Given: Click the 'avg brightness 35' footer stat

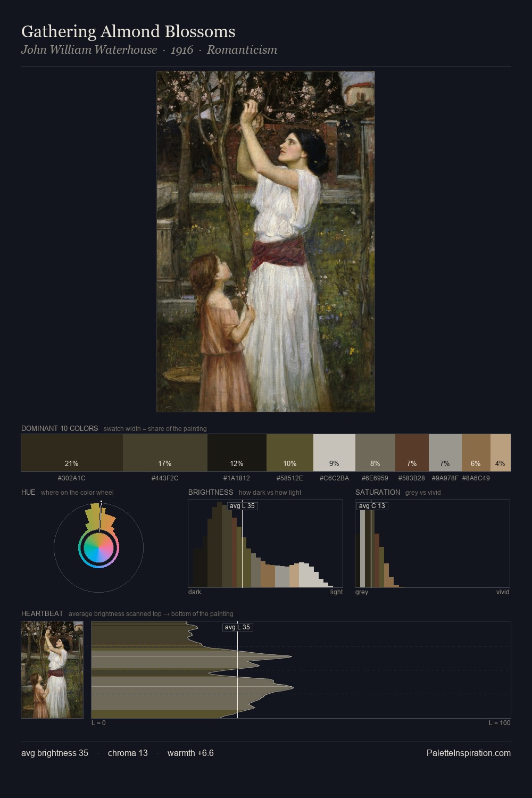Looking at the screenshot, I should pyautogui.click(x=55, y=753).
